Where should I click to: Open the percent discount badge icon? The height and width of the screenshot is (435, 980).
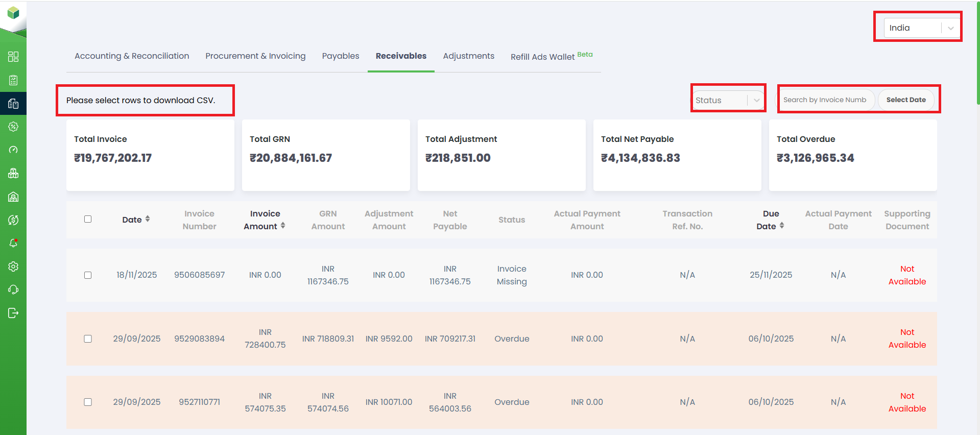[13, 127]
